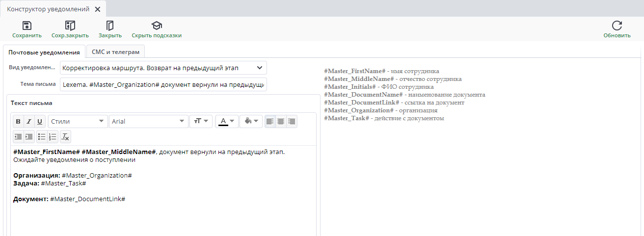Switch to Почтовые уведомления tab

tap(44, 52)
